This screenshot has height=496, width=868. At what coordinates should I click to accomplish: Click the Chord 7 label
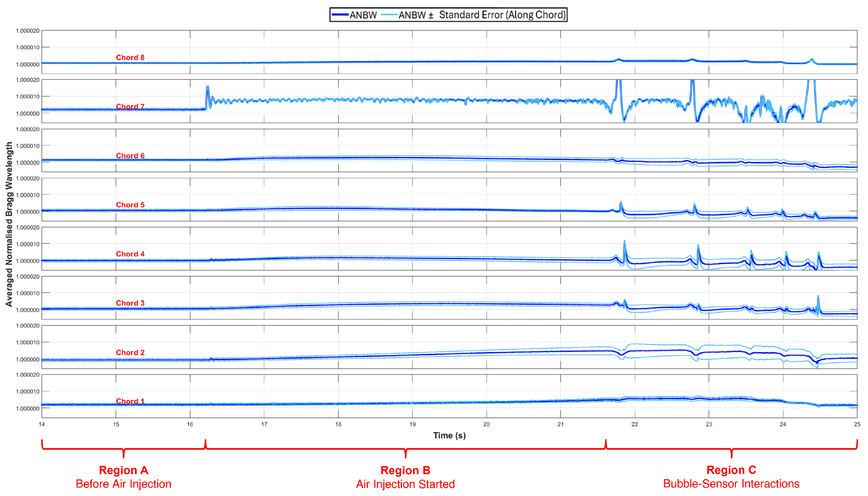tap(130, 107)
